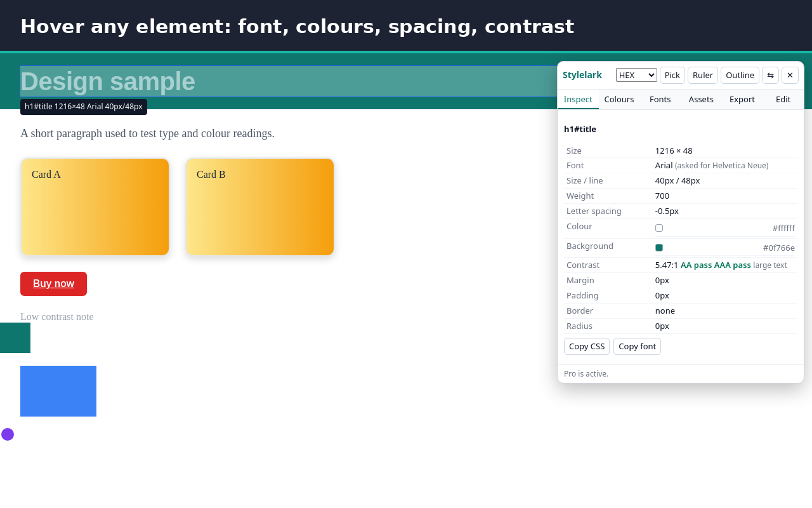Click the swap panel side arrows icon
Image resolution: width=812 pixels, height=508 pixels.
click(x=770, y=75)
